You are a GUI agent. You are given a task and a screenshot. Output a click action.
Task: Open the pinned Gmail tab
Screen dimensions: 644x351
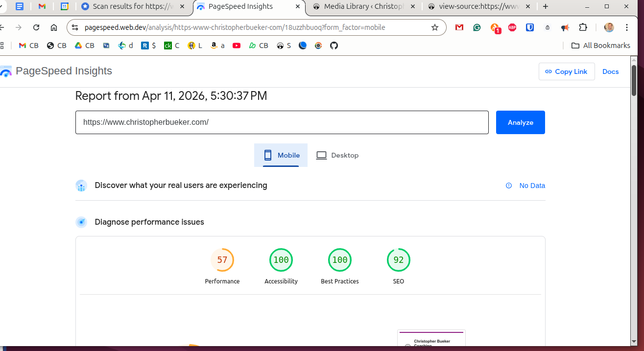coord(42,6)
